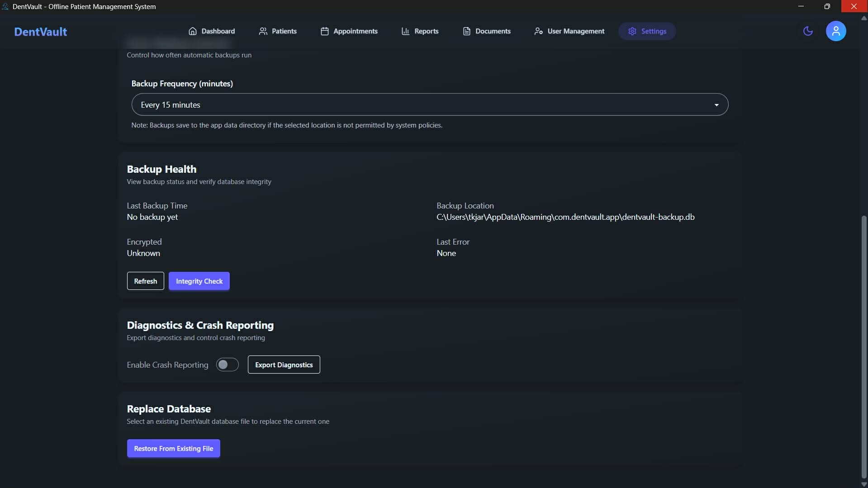868x488 pixels.
Task: Click the Dashboard home icon
Action: click(193, 31)
